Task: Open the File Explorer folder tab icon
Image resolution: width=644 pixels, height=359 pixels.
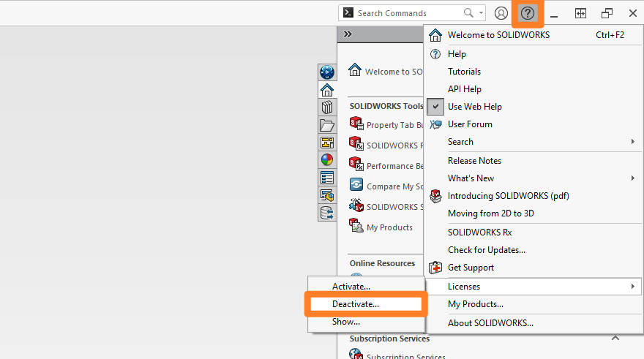Action: click(327, 125)
